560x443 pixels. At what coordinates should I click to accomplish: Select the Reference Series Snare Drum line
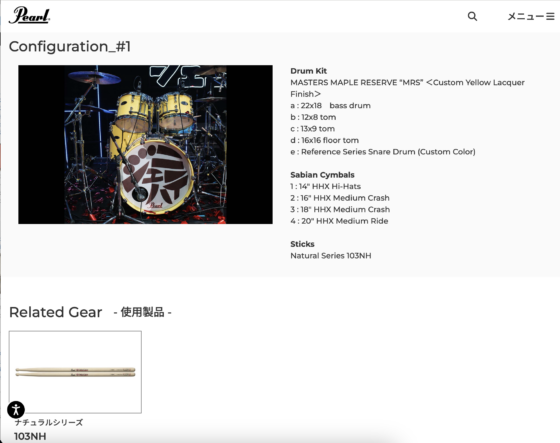click(x=383, y=152)
